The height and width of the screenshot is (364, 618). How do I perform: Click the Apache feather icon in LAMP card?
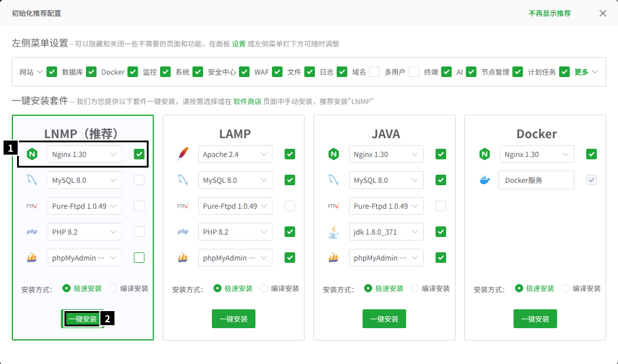pyautogui.click(x=183, y=154)
